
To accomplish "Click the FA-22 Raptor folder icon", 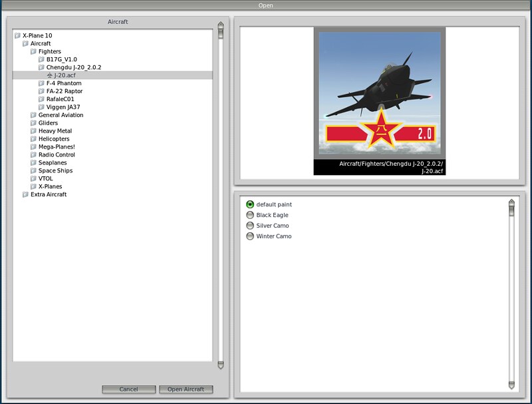I will [41, 91].
